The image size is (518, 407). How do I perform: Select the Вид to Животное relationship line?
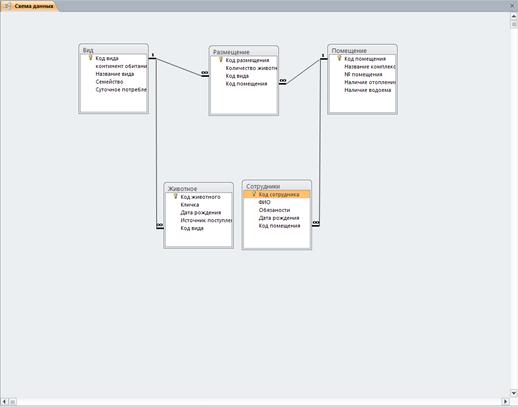(156, 143)
